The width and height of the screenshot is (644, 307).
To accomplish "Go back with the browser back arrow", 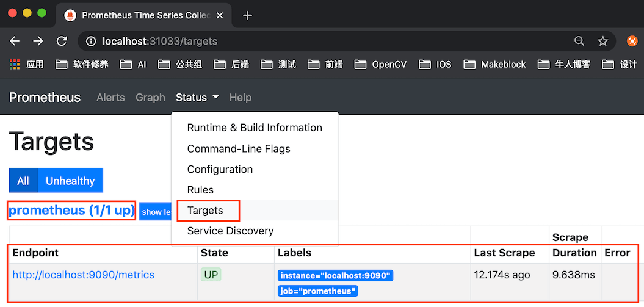I will coord(15,41).
